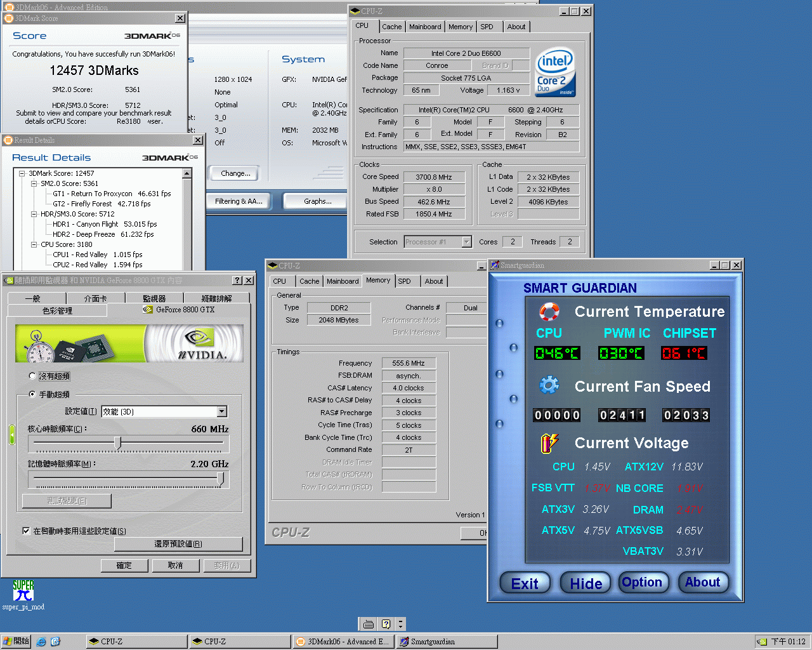Click 還原預設值 restore defaults button
Viewport: 812px width, 650px height.
pos(178,544)
